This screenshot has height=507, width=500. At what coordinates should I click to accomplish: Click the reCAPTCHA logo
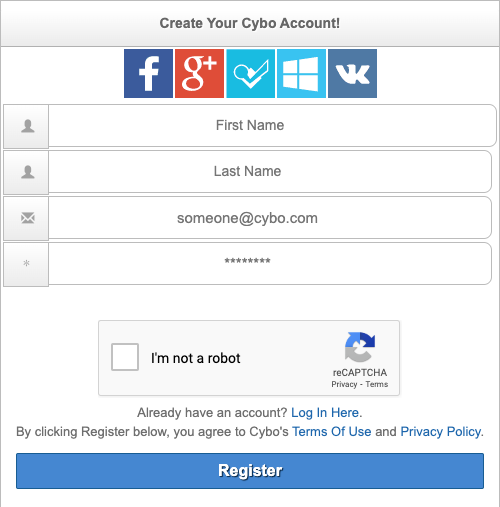pos(360,347)
